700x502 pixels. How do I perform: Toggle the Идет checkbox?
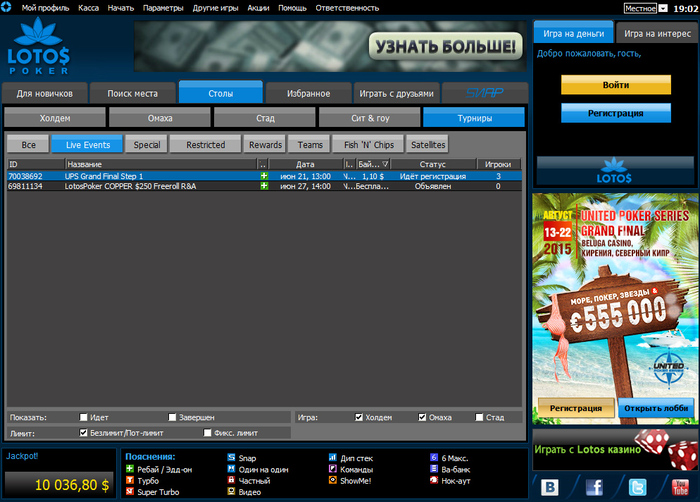83,417
